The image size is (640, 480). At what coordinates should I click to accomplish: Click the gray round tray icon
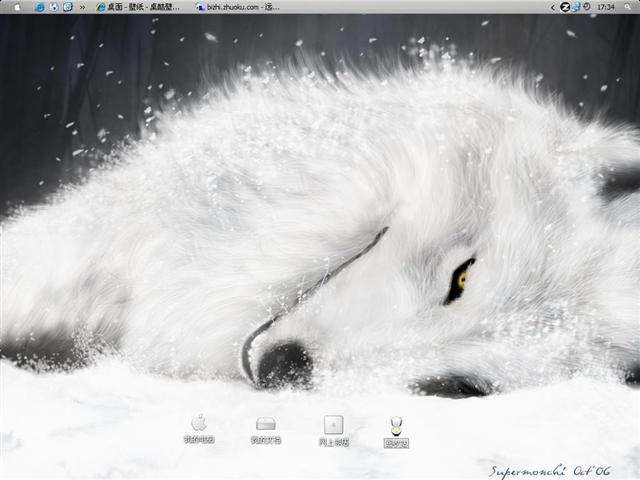click(586, 6)
